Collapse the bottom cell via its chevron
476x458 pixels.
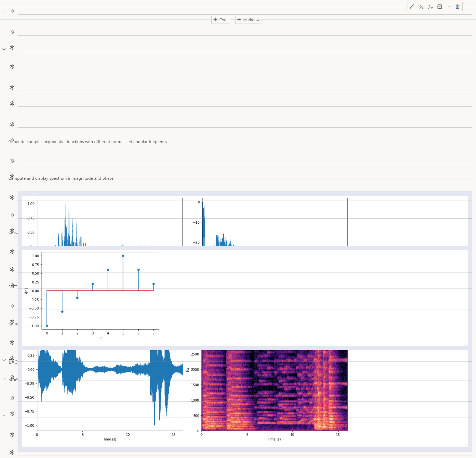(x=4, y=415)
